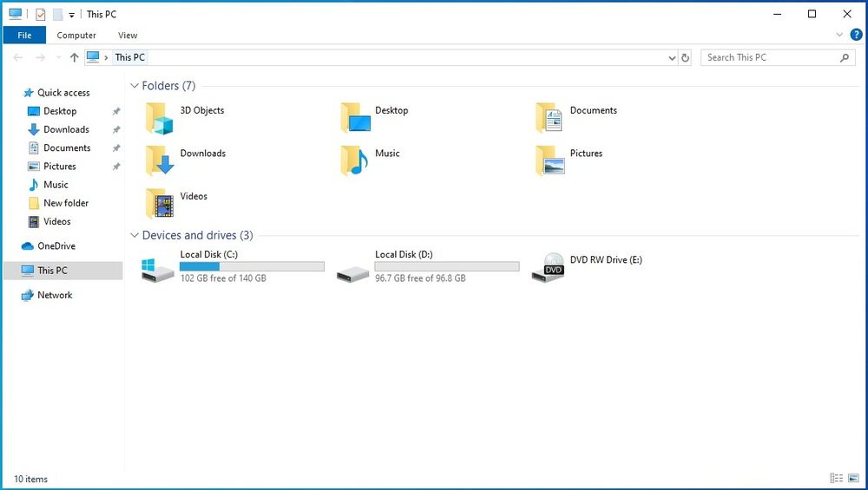Viewport: 868px width, 490px height.
Task: Open the Computer ribbon tab
Action: point(76,35)
